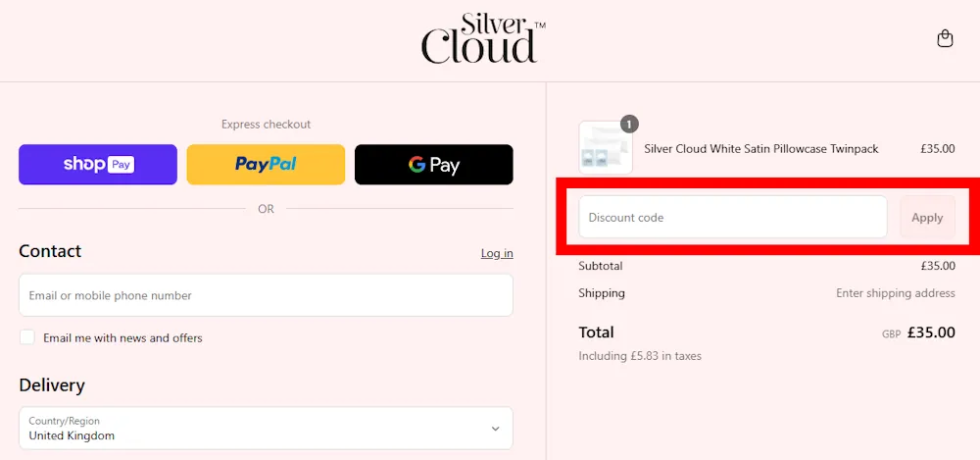Screen dimensions: 980x460
Task: Click into the Discount code field
Action: pos(732,218)
